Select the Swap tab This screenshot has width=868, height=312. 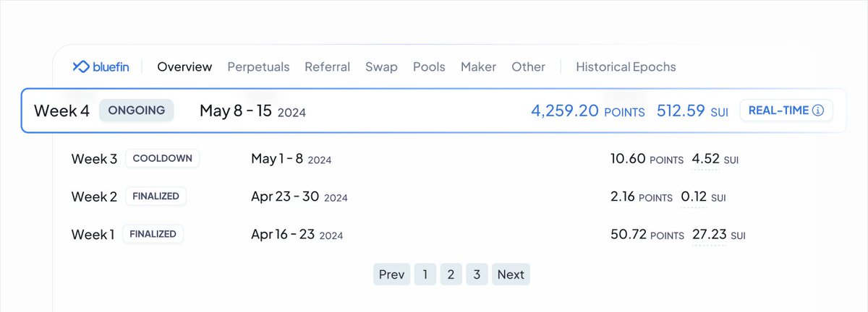pyautogui.click(x=381, y=66)
